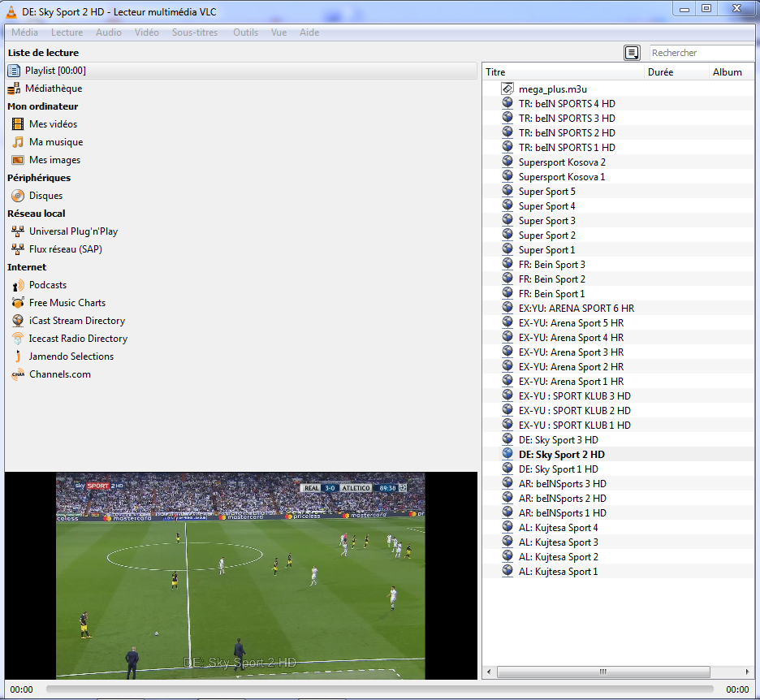Open Channels.com icon
Image resolution: width=760 pixels, height=700 pixels.
click(x=18, y=374)
